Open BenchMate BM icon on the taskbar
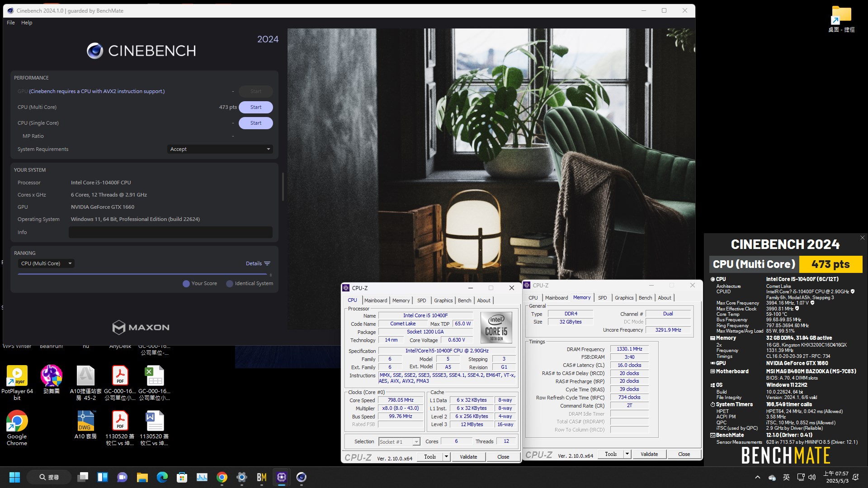The image size is (868, 488). pos(262,477)
